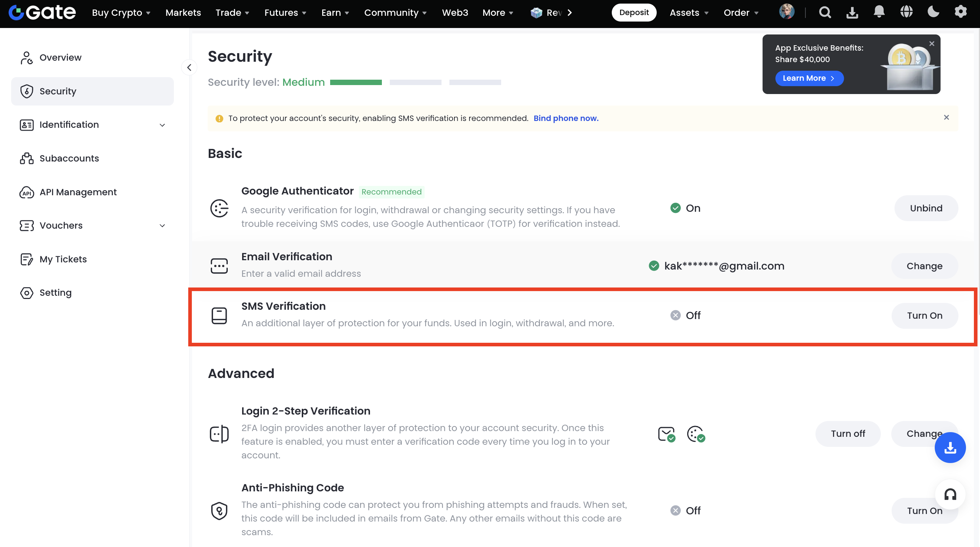
Task: Open Markets in the top navigation
Action: pyautogui.click(x=183, y=13)
